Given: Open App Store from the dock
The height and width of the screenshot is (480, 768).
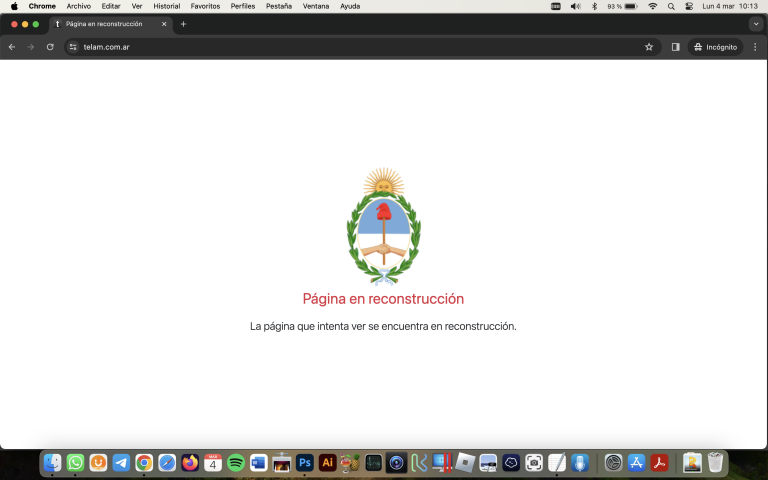Looking at the screenshot, I should point(636,462).
